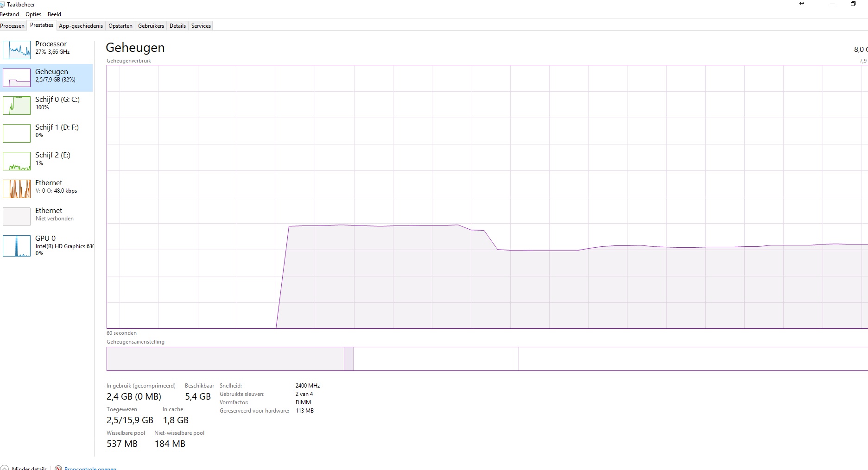868x470 pixels.
Task: Click the Broncontrole openen link
Action: point(90,468)
